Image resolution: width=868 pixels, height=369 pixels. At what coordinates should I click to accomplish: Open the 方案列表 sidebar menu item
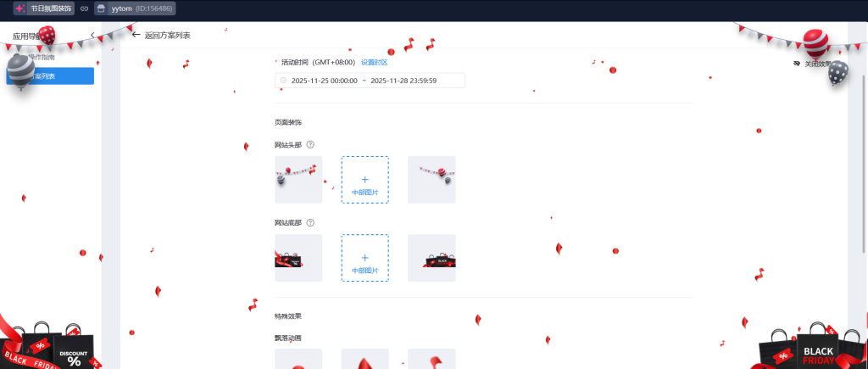(50, 76)
